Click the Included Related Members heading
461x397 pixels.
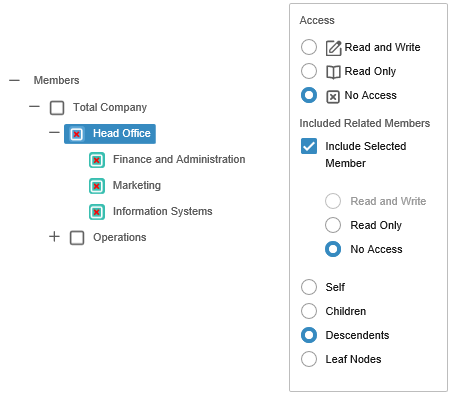coord(365,123)
